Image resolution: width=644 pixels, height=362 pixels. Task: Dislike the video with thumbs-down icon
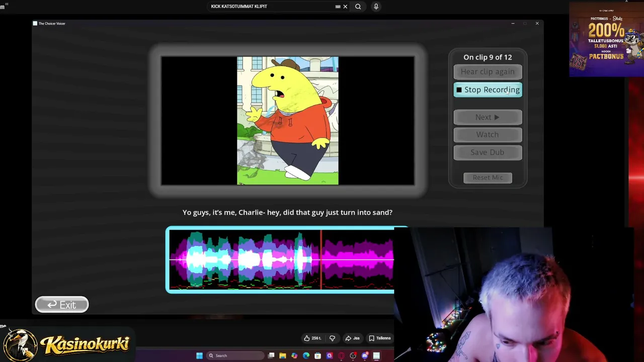[x=332, y=338]
